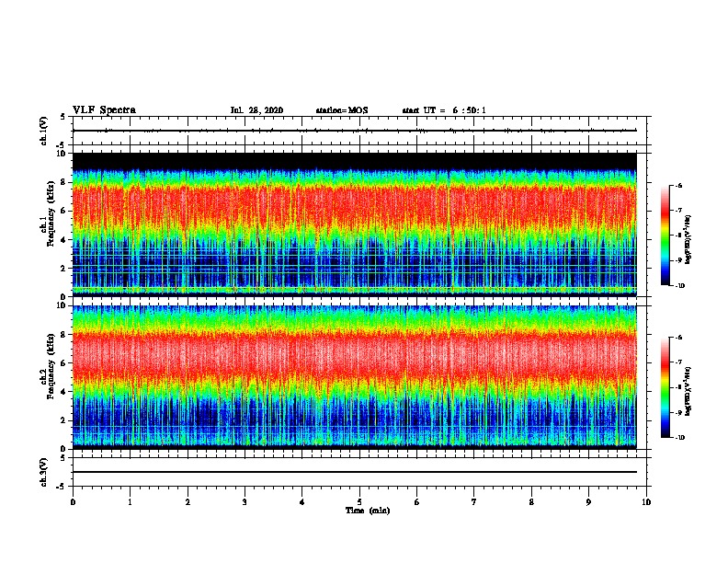Click the "-5" tick on ch.1(V) axis
This screenshot has width=728, height=563.
62,145
